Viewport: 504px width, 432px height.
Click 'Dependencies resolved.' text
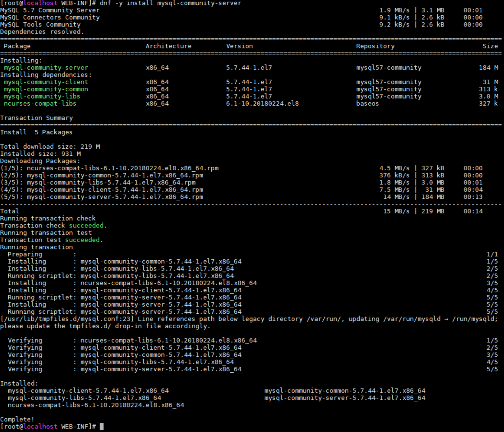42,32
